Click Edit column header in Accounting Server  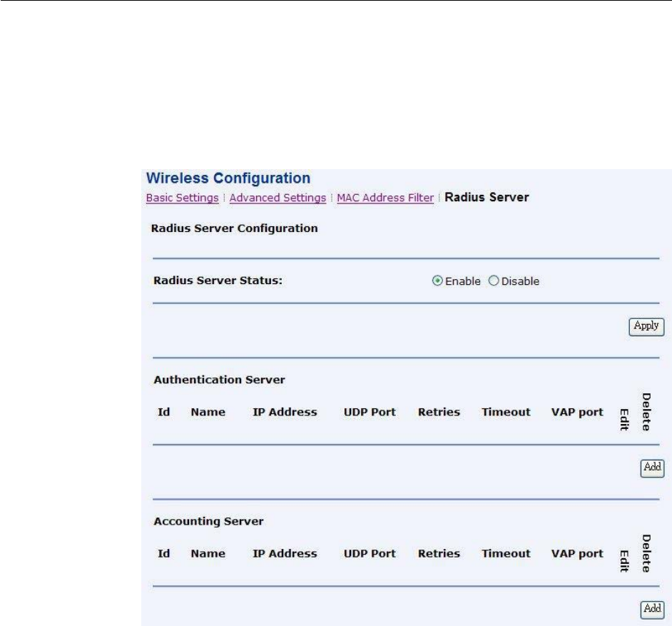click(624, 561)
